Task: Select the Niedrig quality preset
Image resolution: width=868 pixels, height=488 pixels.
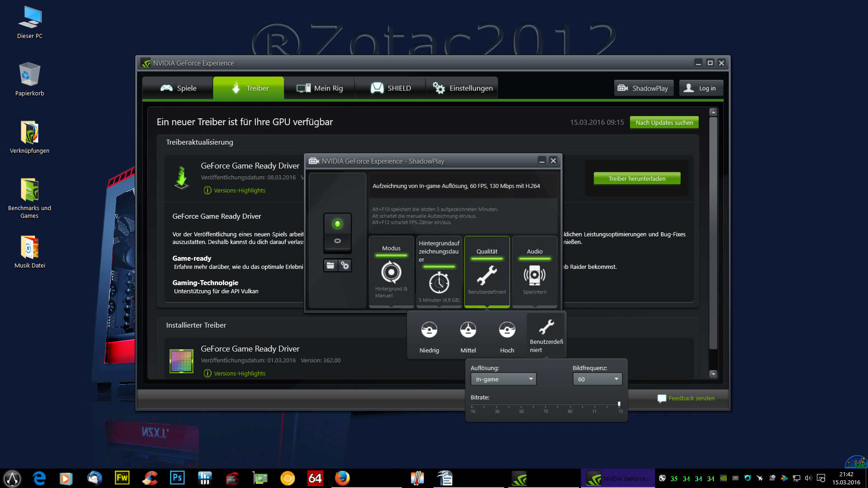Action: point(429,337)
